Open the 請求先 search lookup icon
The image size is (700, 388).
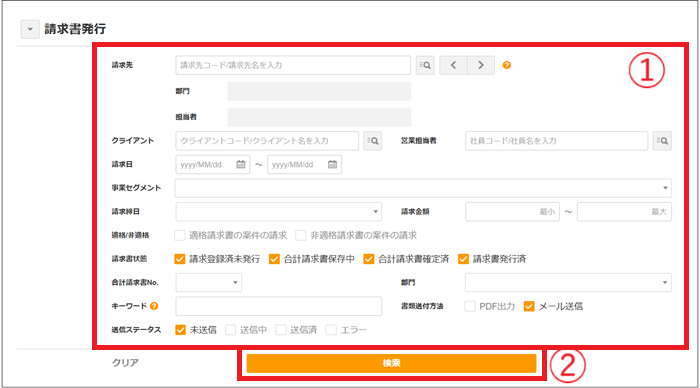(425, 65)
